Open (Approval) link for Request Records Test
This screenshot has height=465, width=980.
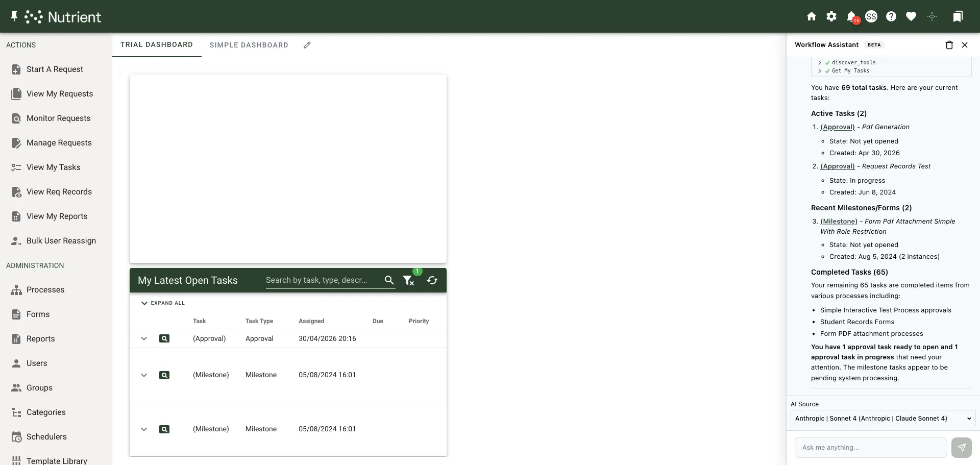click(837, 166)
